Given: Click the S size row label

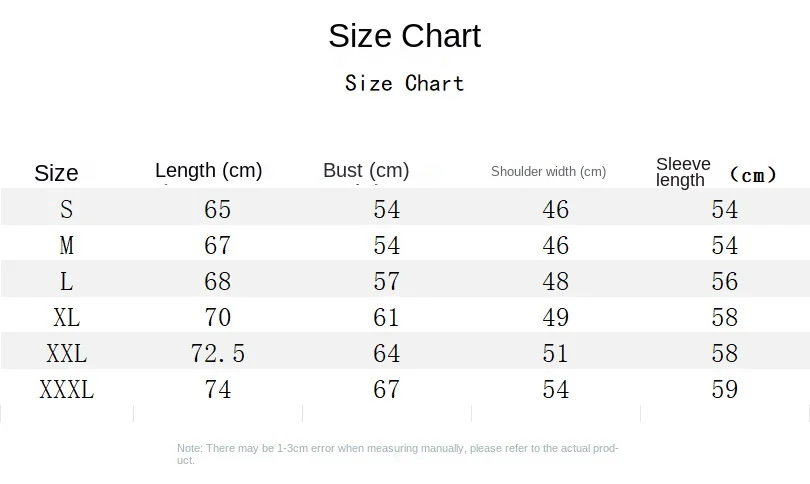Looking at the screenshot, I should tap(66, 209).
